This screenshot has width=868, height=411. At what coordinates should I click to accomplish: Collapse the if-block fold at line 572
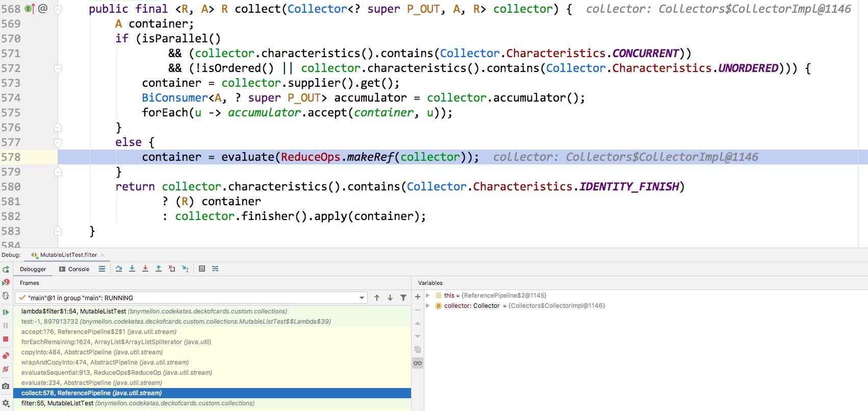tap(58, 68)
